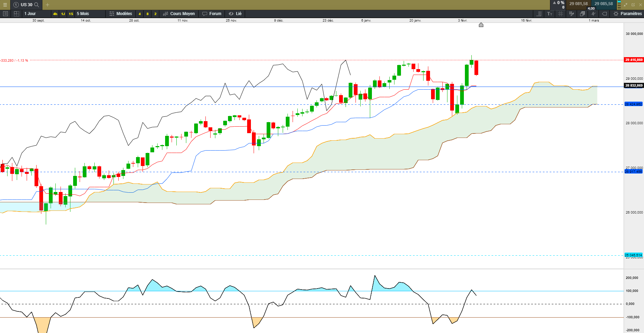Switch to the 4h timeframe shortcut

point(55,14)
